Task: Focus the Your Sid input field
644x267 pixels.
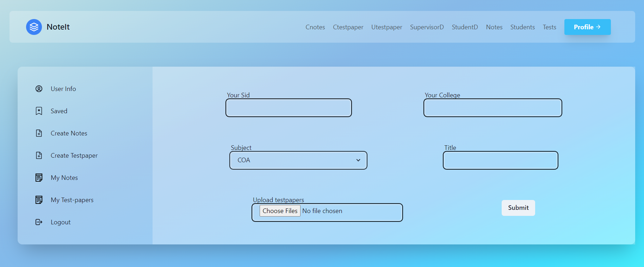Action: (x=289, y=108)
